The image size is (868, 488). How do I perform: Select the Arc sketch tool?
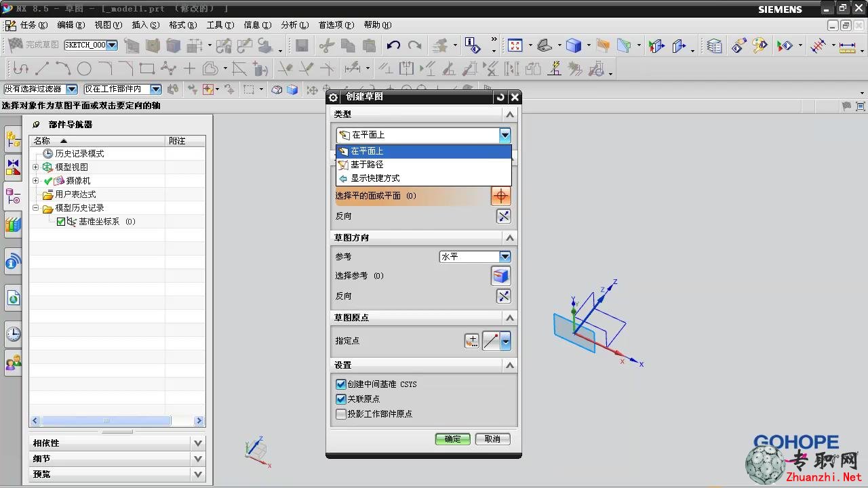63,68
